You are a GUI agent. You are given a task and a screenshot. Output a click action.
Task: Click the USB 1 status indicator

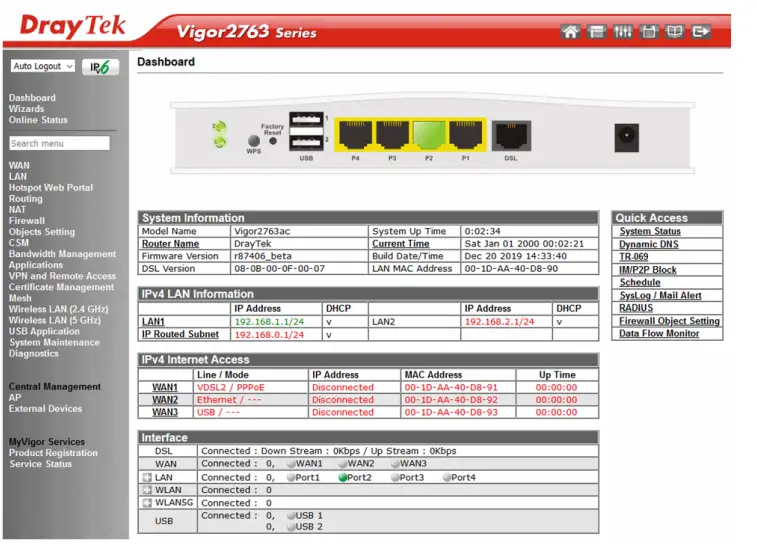coord(291,516)
